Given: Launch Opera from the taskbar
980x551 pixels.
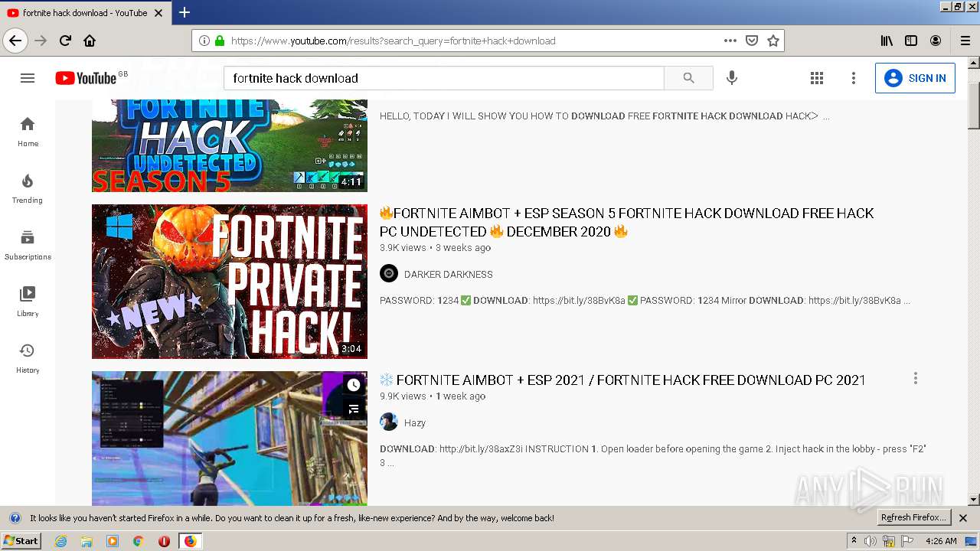Looking at the screenshot, I should point(164,541).
